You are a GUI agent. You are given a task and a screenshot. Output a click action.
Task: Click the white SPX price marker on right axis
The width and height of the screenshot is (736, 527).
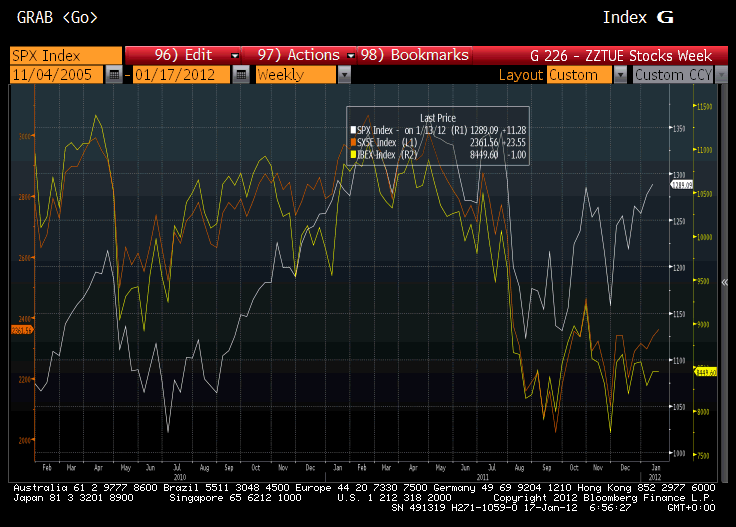point(682,185)
